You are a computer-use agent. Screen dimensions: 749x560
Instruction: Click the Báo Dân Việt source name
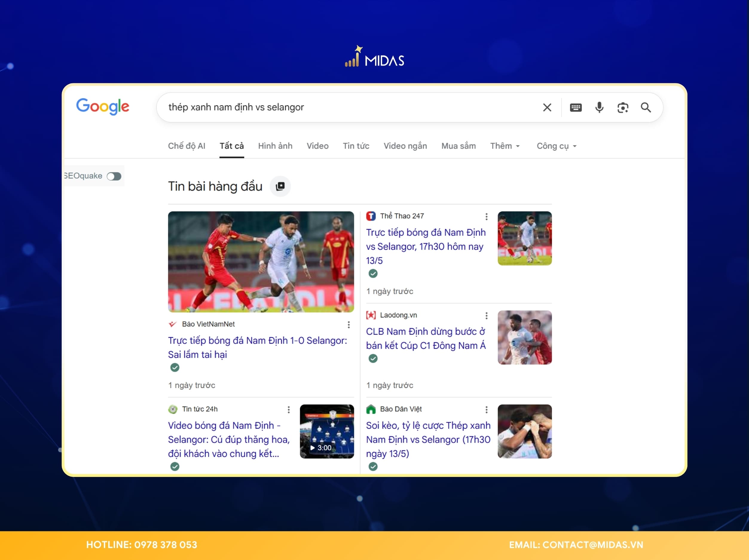pyautogui.click(x=401, y=409)
